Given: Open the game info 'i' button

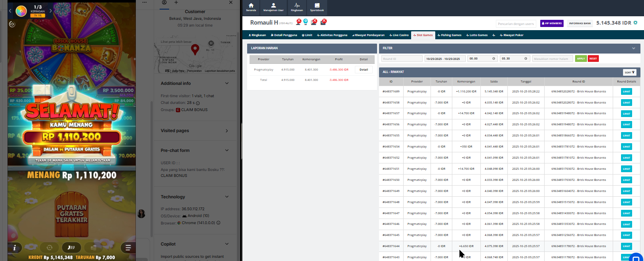Looking at the screenshot, I should pyautogui.click(x=15, y=248).
